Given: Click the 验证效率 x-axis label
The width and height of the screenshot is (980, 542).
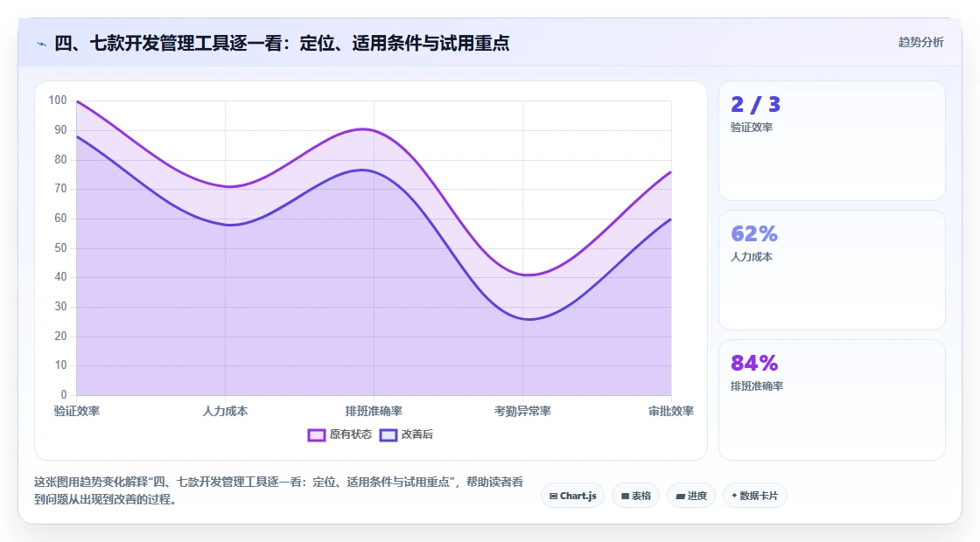Looking at the screenshot, I should coord(77,411).
